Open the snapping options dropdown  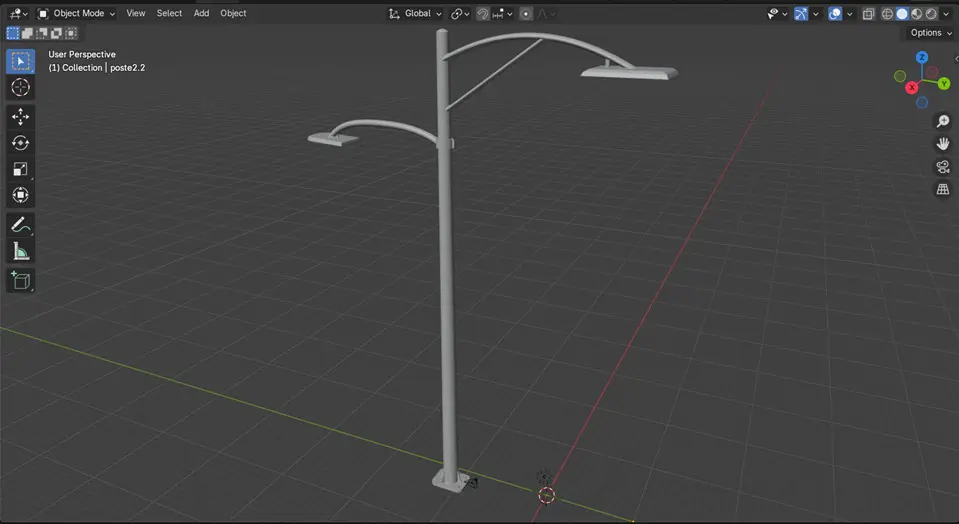[502, 13]
